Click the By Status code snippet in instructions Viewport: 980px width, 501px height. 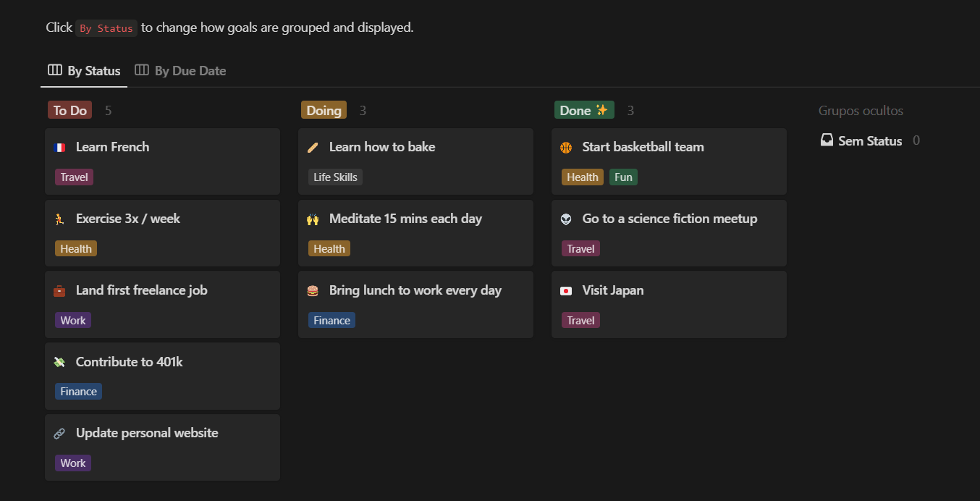(x=106, y=28)
